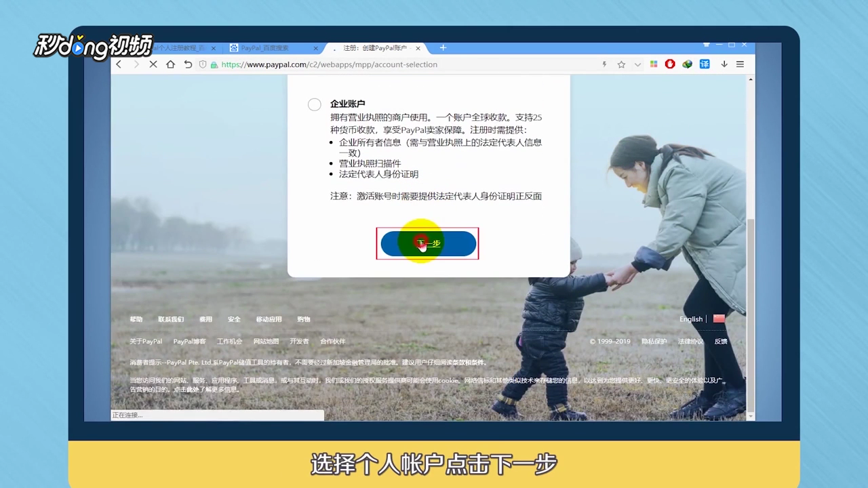Click the ad-blocker extension icon

(669, 64)
